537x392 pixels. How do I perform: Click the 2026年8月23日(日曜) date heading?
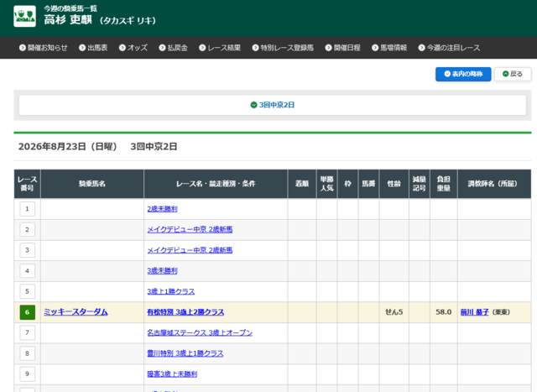[68, 147]
